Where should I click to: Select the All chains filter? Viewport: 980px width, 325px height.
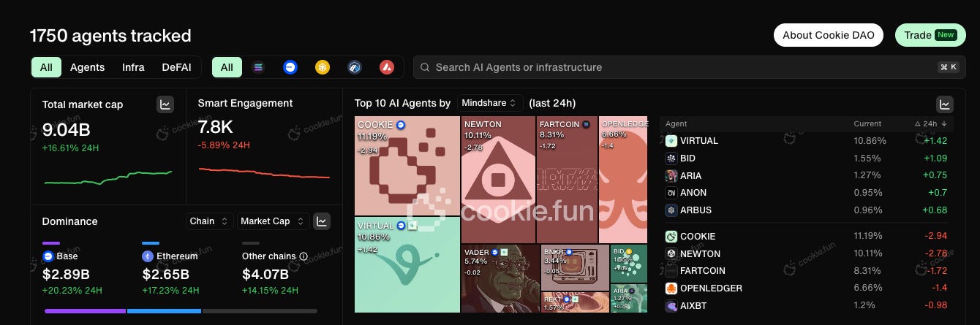[x=227, y=67]
